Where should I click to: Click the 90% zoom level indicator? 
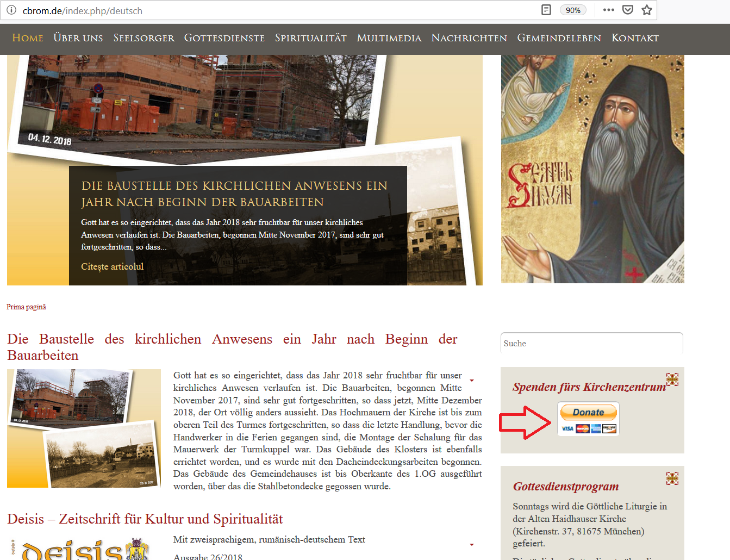pos(573,10)
